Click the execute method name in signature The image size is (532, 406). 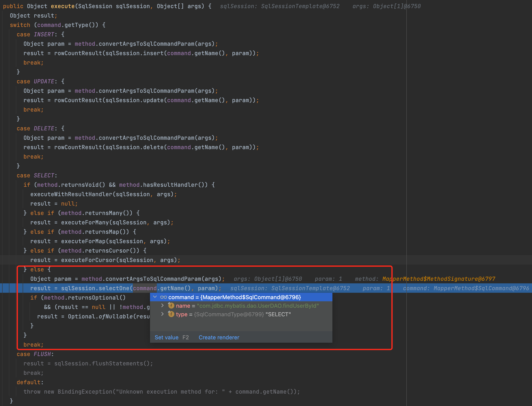pos(63,6)
